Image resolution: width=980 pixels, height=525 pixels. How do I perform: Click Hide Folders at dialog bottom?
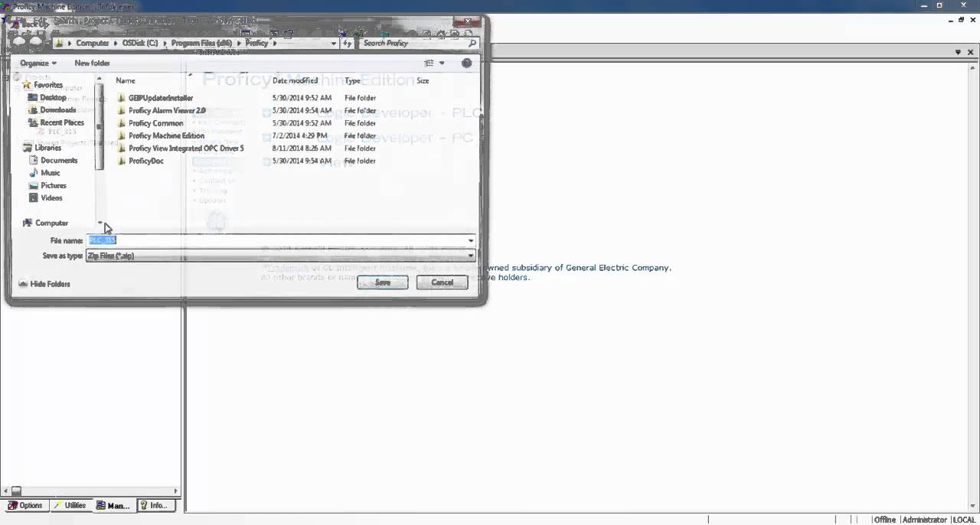[44, 284]
